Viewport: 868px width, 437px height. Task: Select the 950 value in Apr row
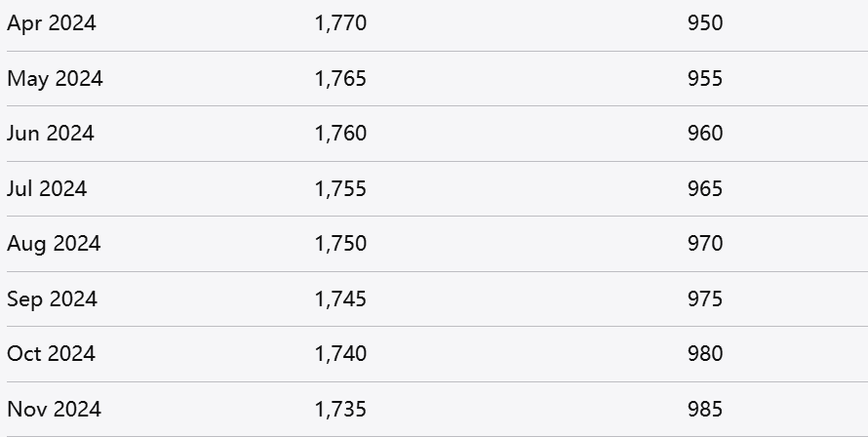pos(704,22)
